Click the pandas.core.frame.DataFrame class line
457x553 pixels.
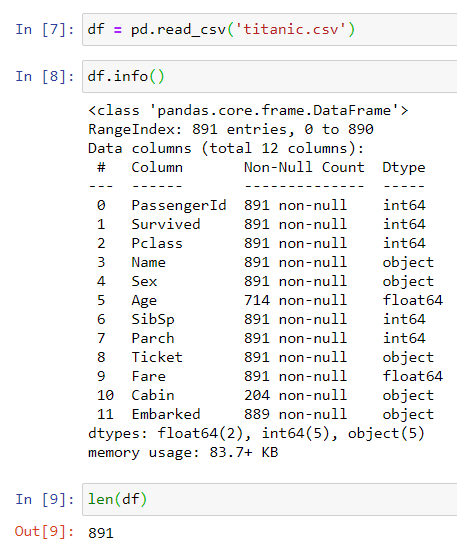(x=248, y=111)
